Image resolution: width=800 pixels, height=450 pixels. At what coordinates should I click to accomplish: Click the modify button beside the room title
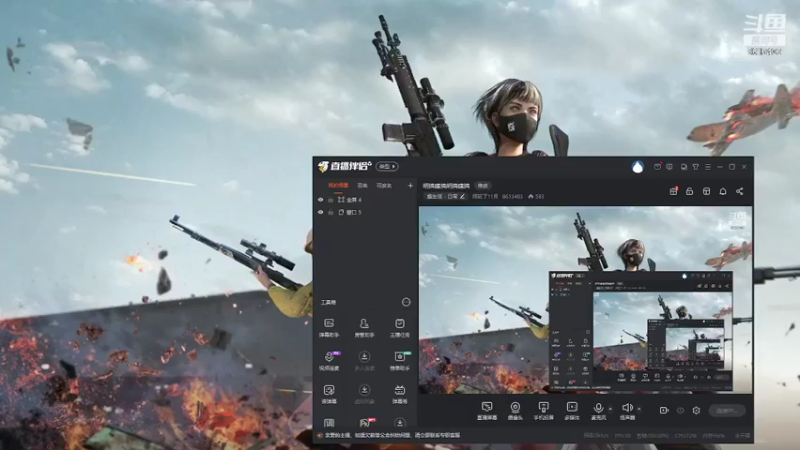(483, 186)
